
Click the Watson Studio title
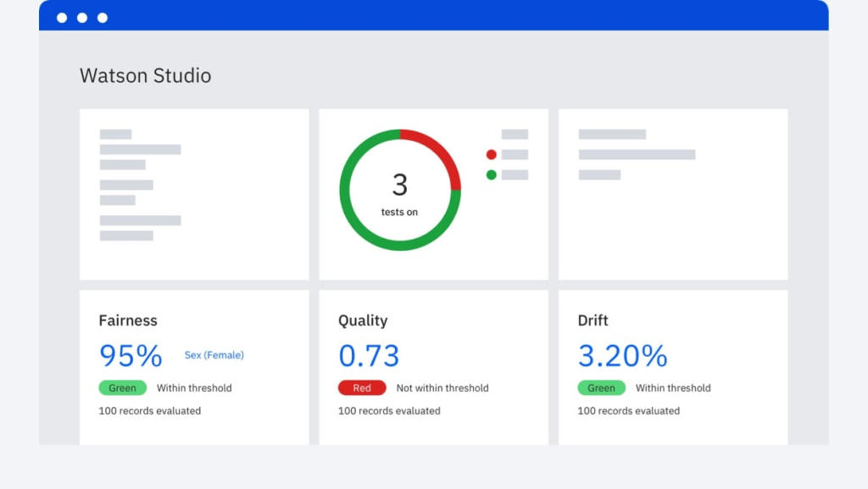(x=145, y=75)
